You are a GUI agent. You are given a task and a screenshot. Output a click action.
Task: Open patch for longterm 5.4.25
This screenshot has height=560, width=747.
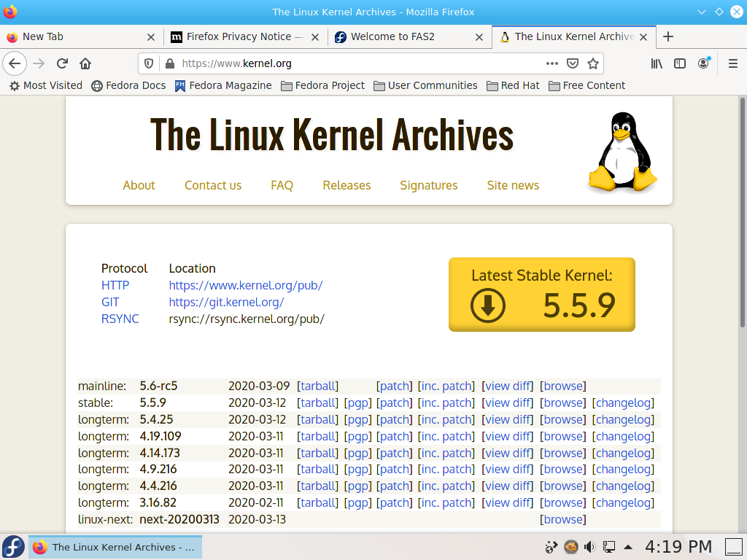(x=395, y=419)
